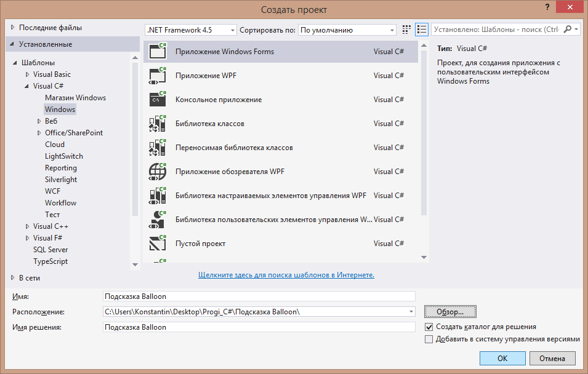Select the WPF application template icon
Image resolution: width=588 pixels, height=374 pixels.
point(158,75)
